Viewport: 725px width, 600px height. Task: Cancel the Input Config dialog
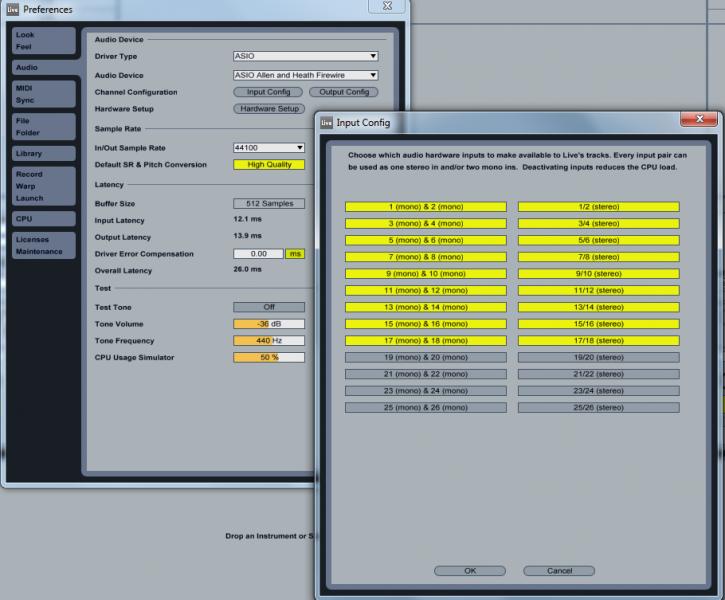[559, 571]
